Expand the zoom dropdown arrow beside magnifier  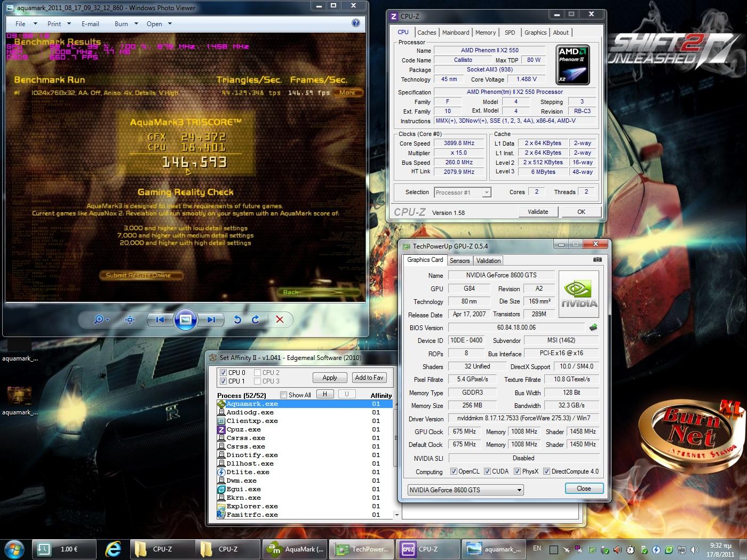click(108, 320)
